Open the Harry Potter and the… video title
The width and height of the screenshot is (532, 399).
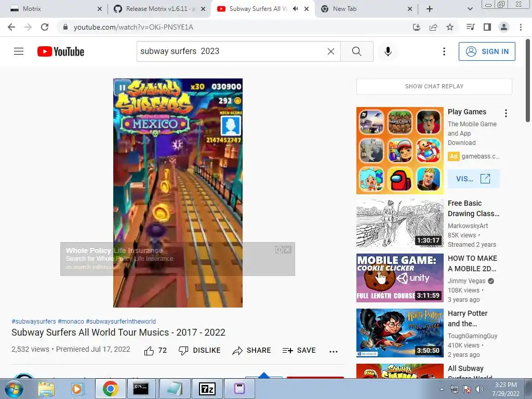(468, 318)
